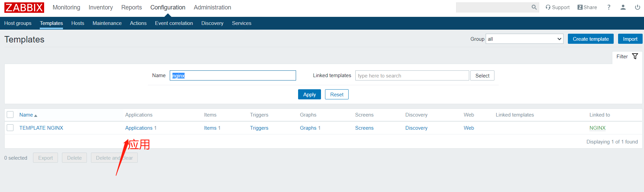Open Graphs of TEMPLATE NGINX
The image size is (644, 192).
[x=308, y=128]
